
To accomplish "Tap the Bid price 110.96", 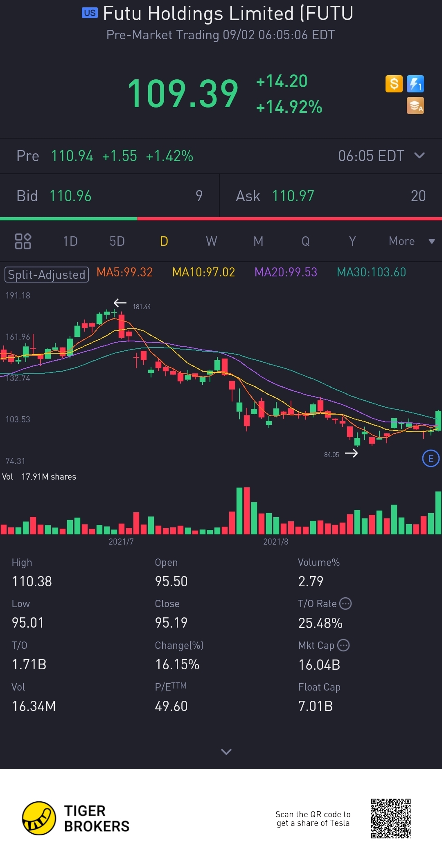I will 70,196.
